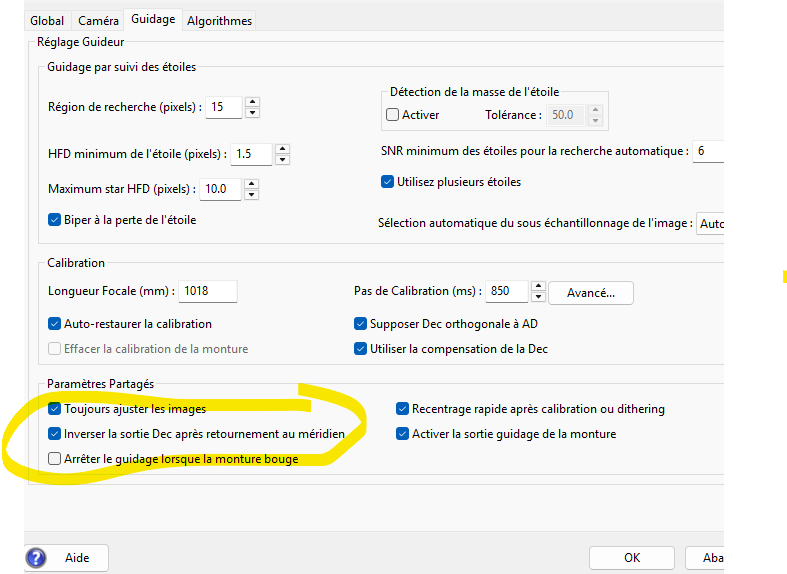Open sous échantillonnage Auto dropdown

(x=710, y=223)
